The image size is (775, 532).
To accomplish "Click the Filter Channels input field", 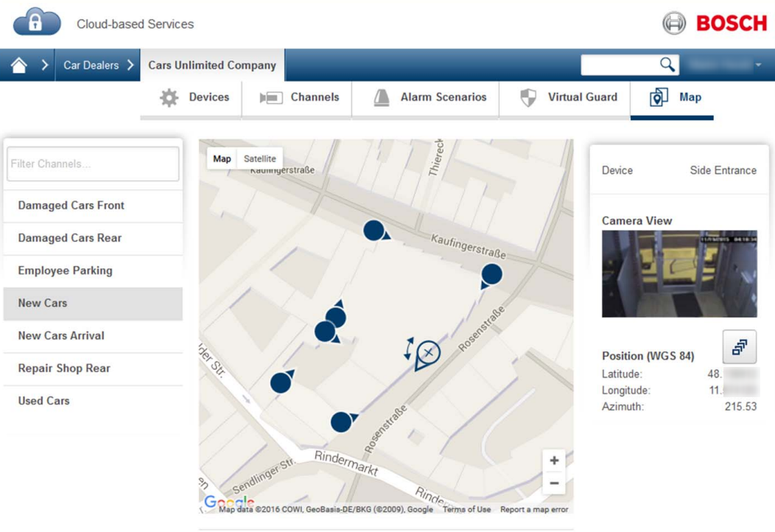I will point(93,164).
